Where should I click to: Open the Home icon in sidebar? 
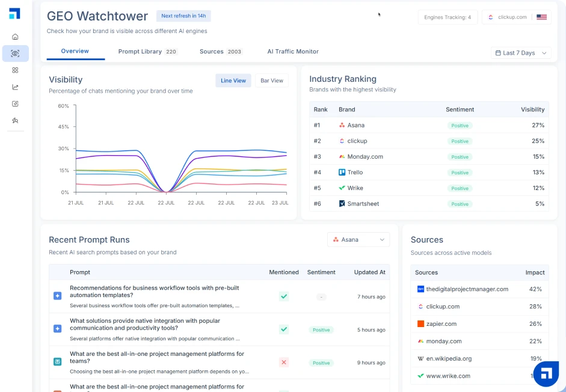[15, 37]
